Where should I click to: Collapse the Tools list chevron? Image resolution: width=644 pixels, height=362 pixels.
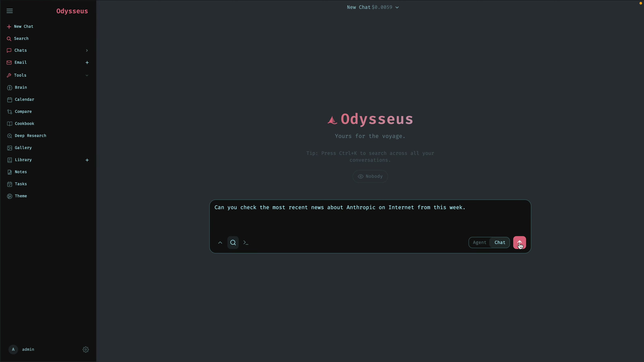pyautogui.click(x=87, y=75)
